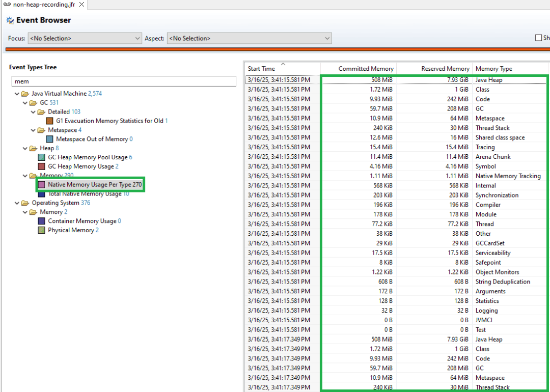Click Metaspace Out of Memory event icon
This screenshot has height=392, width=550.
coord(50,139)
